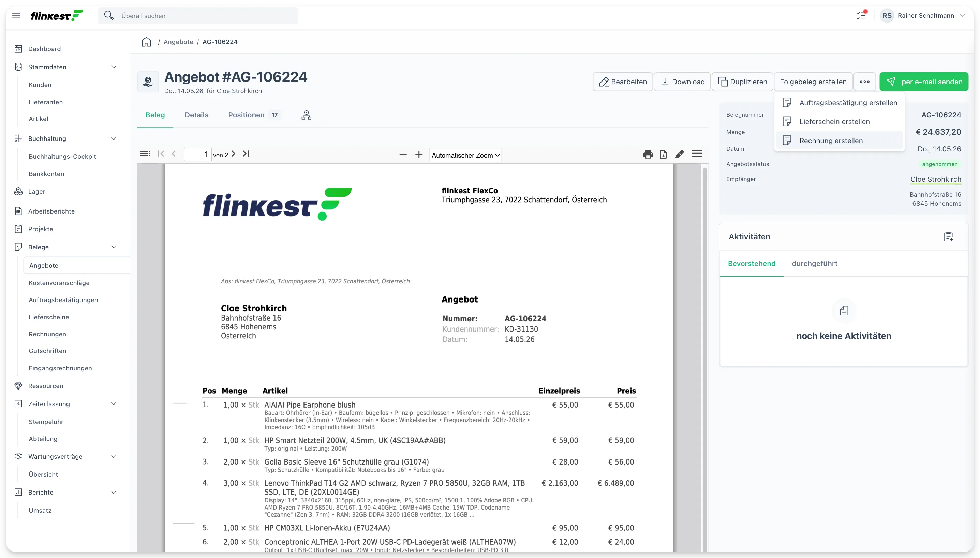
Task: Click the Download button
Action: (x=682, y=82)
